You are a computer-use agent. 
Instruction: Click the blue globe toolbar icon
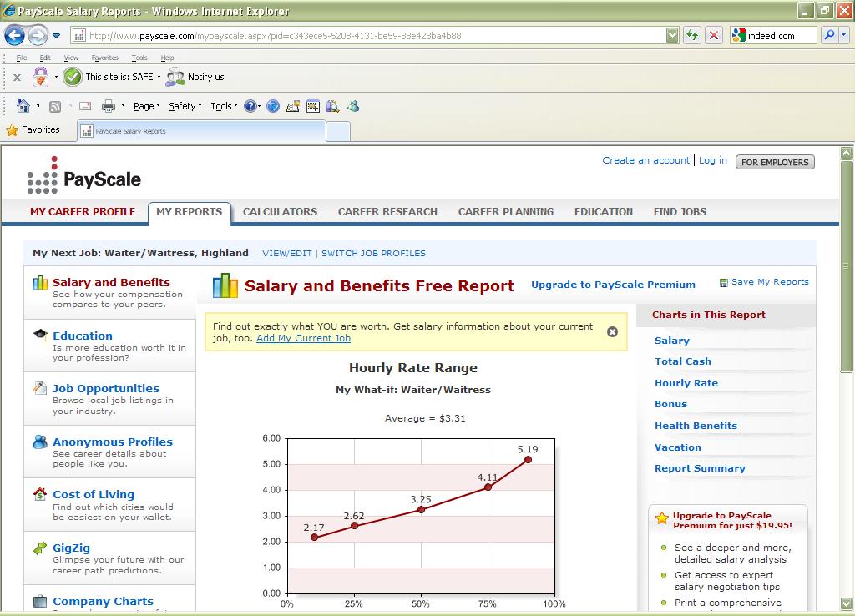pyautogui.click(x=273, y=106)
